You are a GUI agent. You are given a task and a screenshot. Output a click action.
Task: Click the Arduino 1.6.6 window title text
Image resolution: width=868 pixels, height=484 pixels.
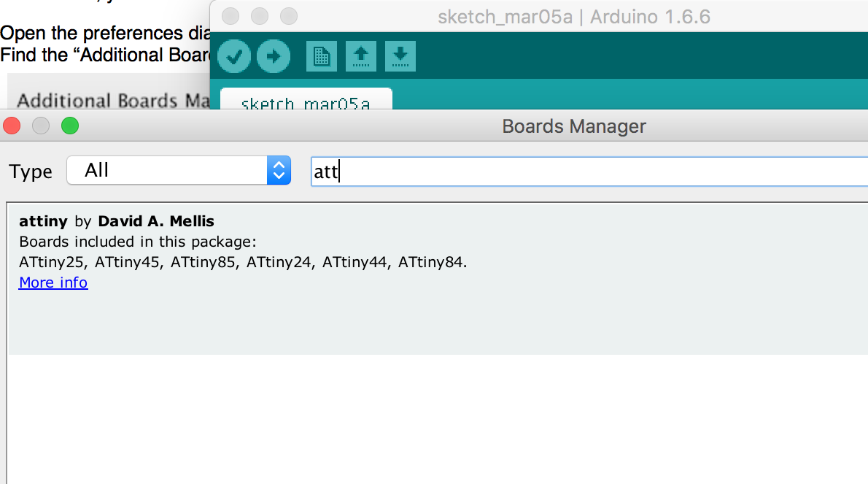[x=574, y=17]
